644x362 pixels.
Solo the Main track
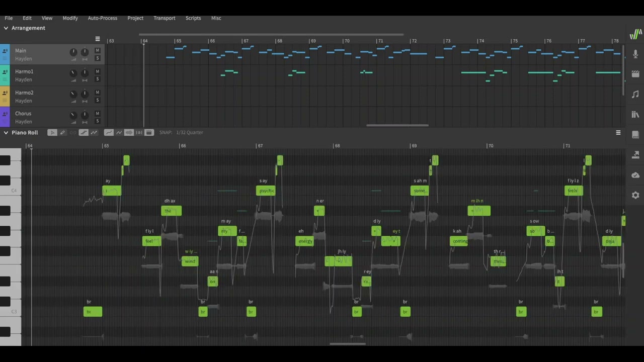pos(98,58)
